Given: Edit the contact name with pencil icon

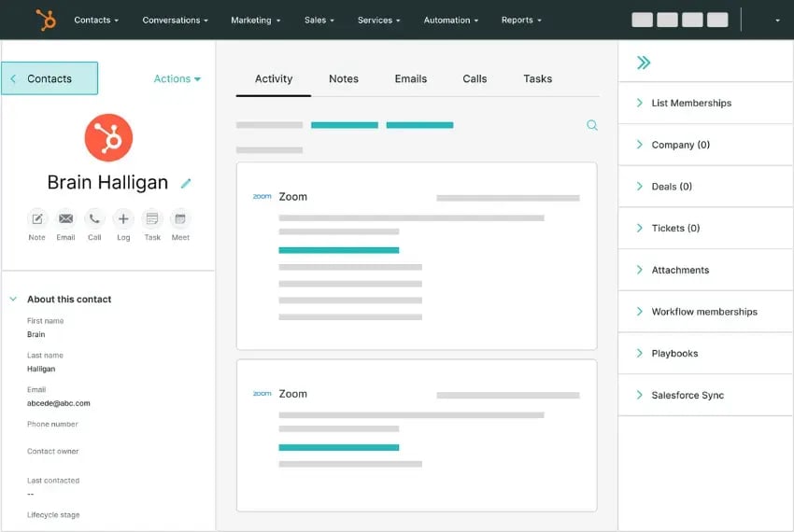Looking at the screenshot, I should (186, 183).
